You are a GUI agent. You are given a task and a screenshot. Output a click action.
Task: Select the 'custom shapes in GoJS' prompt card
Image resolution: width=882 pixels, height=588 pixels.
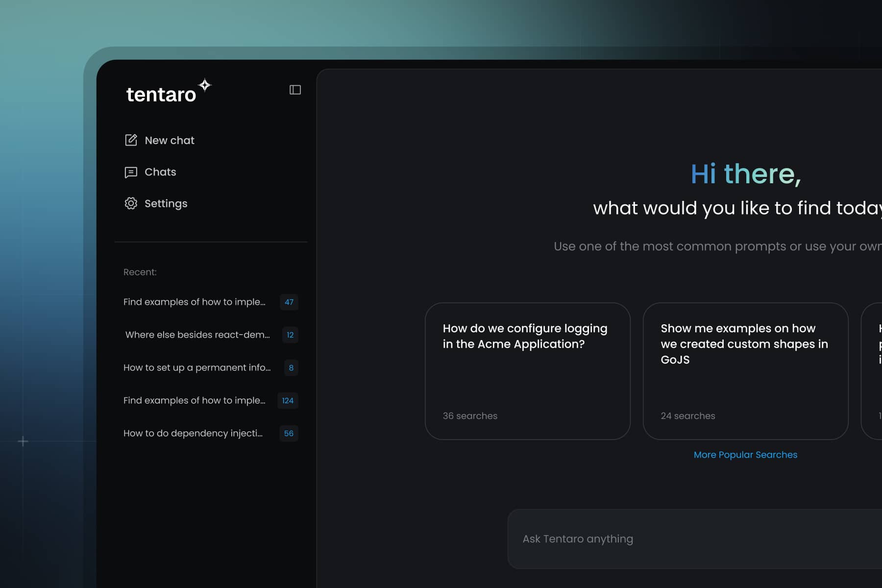click(745, 371)
